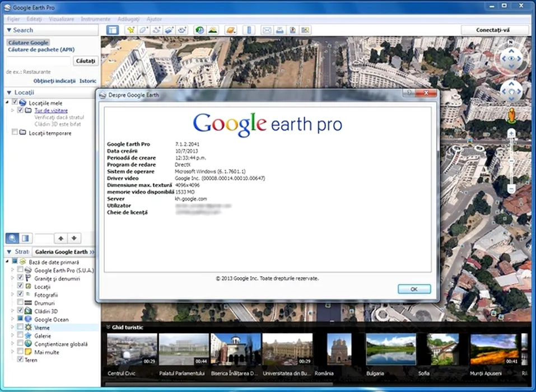This screenshot has width=536, height=392.
Task: Switch planets with the Saturn icon
Action: pyautogui.click(x=231, y=30)
